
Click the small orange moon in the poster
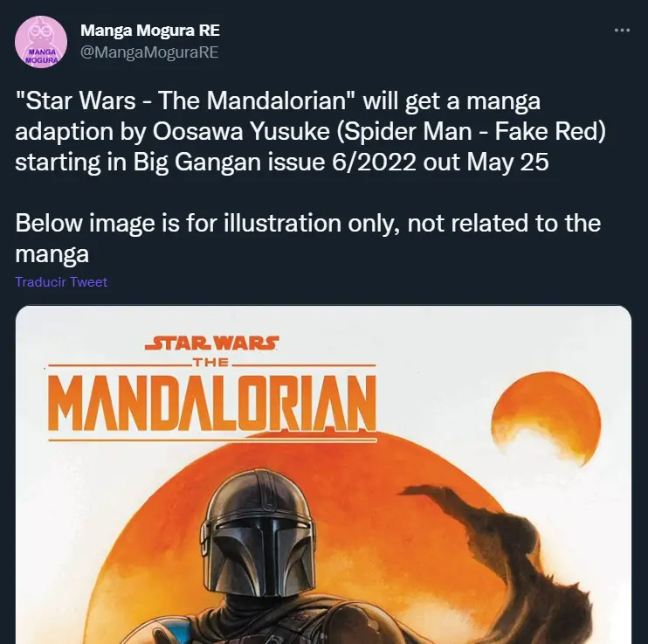coord(547,418)
